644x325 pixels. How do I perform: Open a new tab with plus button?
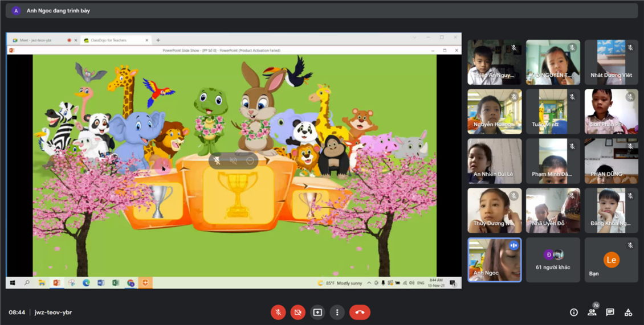(x=158, y=40)
